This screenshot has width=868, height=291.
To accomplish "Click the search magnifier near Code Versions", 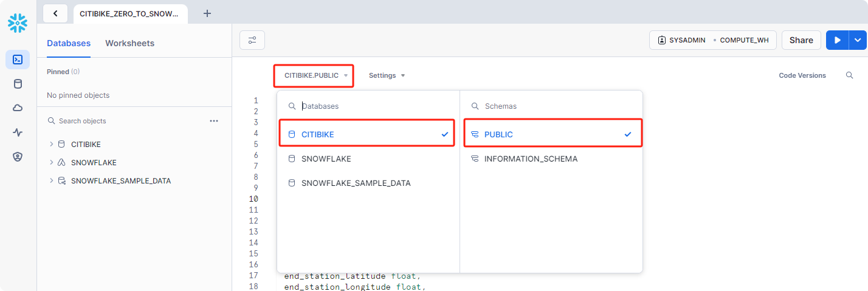I will click(x=849, y=75).
